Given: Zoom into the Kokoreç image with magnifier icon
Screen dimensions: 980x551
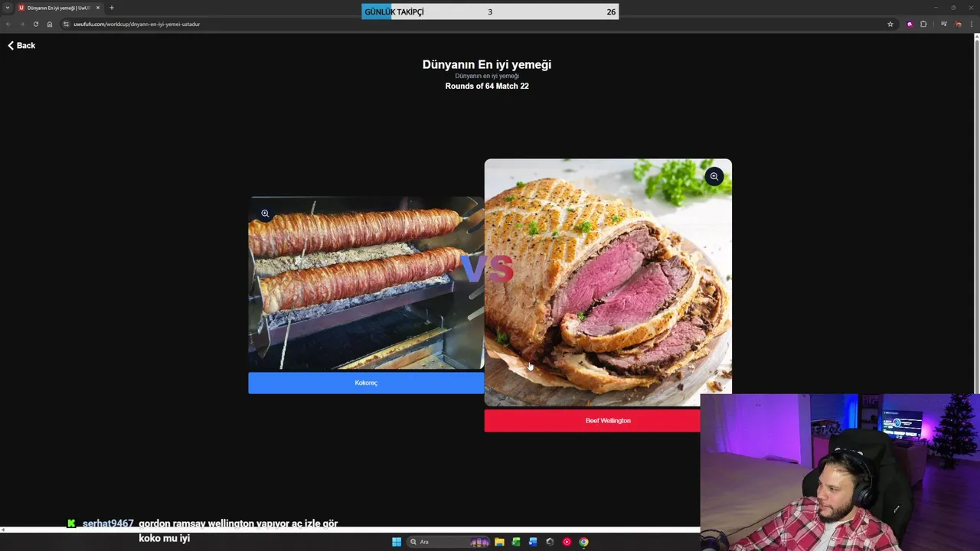Looking at the screenshot, I should pos(265,214).
